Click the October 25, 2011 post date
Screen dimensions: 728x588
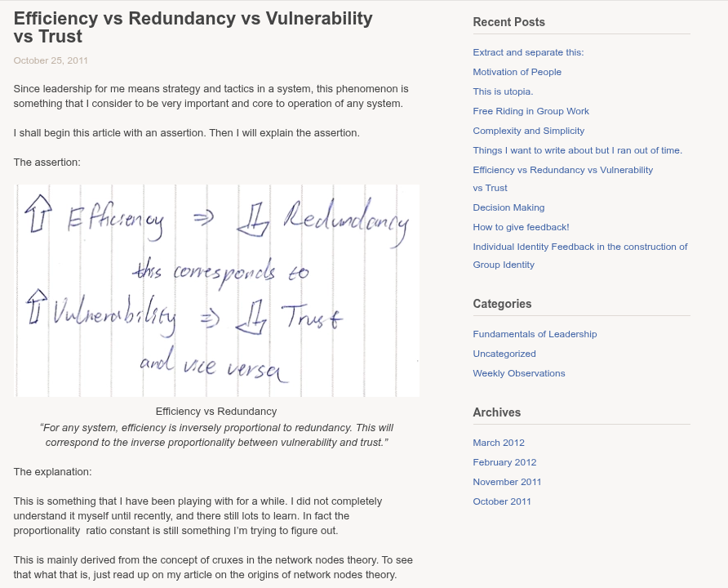[51, 60]
